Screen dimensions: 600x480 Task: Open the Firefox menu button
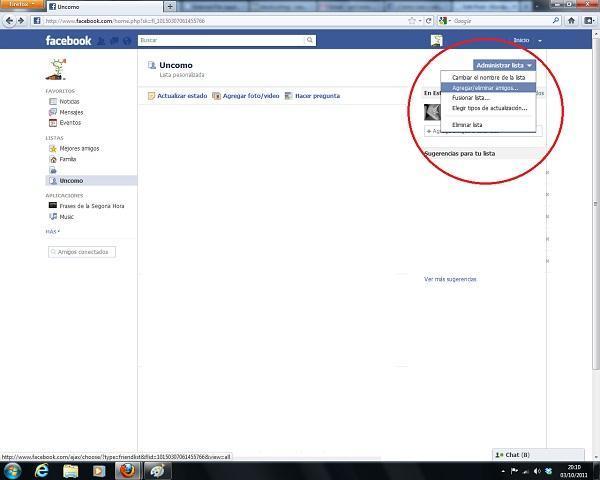pos(22,4)
